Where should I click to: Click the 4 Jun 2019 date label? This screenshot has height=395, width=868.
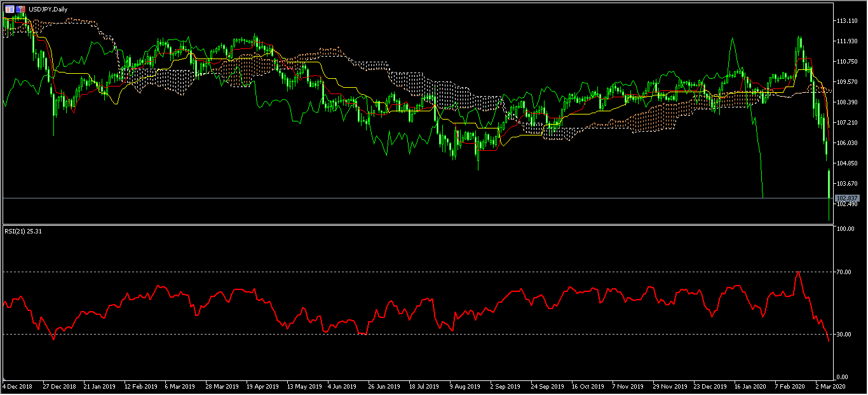[342, 386]
